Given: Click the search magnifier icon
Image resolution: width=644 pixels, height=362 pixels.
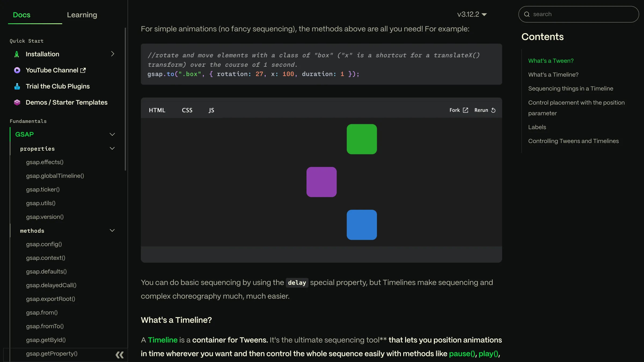Looking at the screenshot, I should (527, 14).
